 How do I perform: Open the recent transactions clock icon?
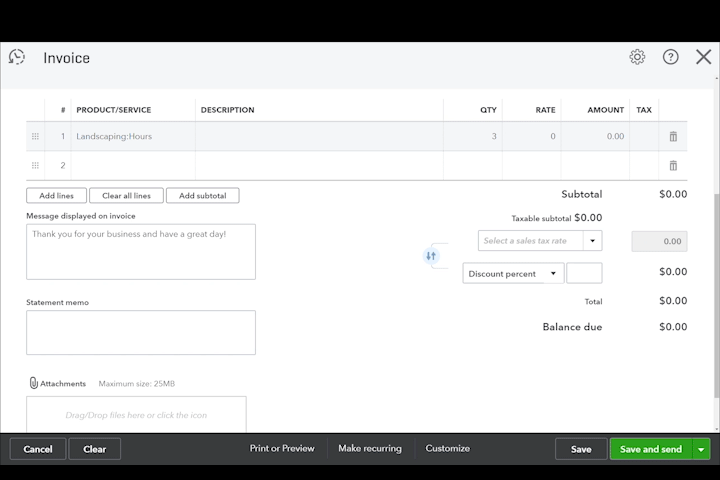pyautogui.click(x=17, y=57)
